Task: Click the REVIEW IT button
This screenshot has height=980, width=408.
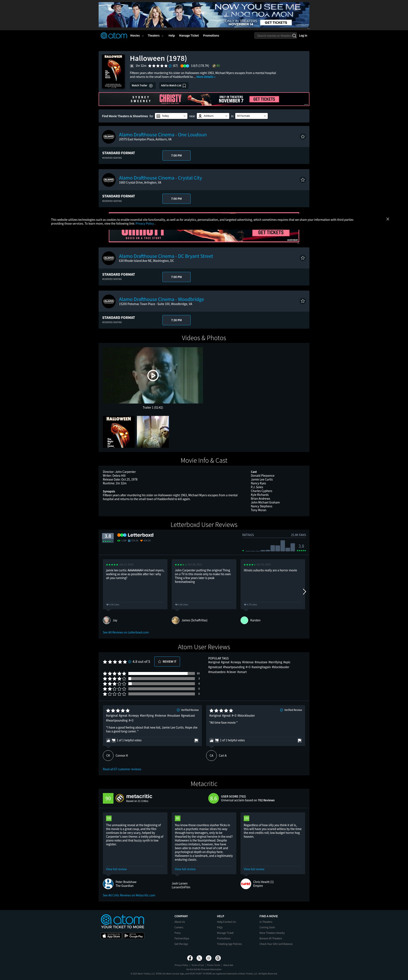Action: (x=167, y=662)
